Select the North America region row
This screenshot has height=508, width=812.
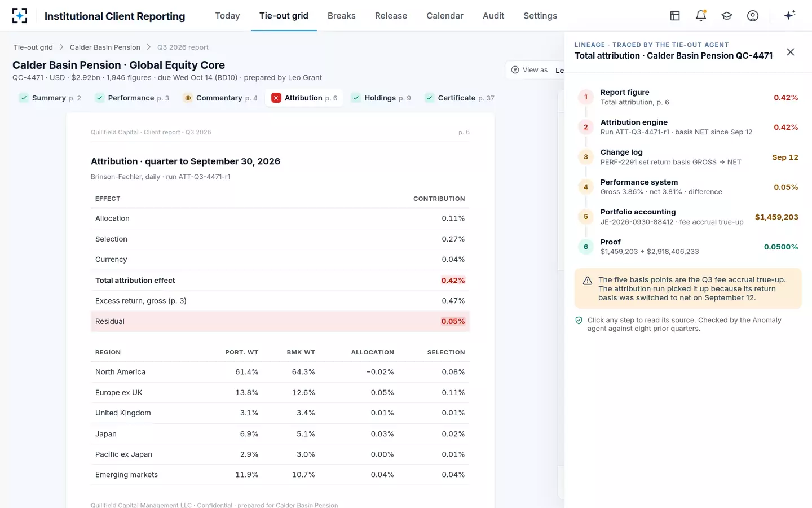pyautogui.click(x=280, y=372)
